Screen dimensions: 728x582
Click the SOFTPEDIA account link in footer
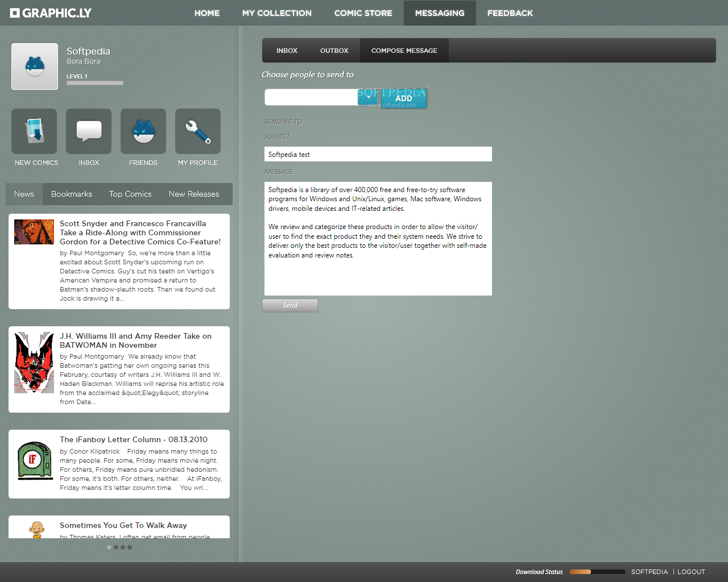click(650, 572)
